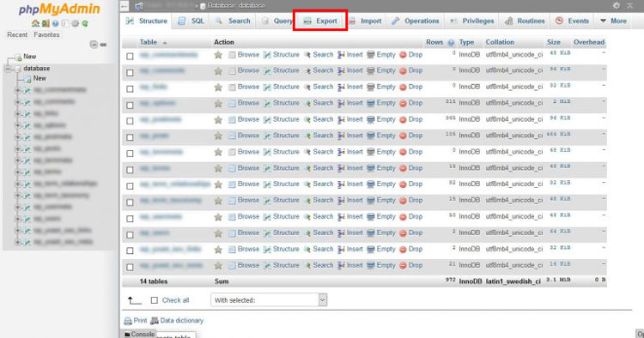The width and height of the screenshot is (644, 338).
Task: Switch to the Export tab
Action: point(321,21)
